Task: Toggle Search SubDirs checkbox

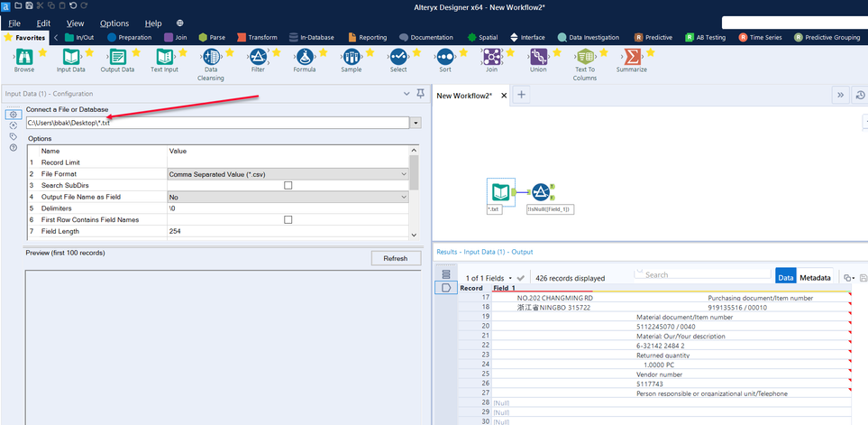Action: (288, 186)
